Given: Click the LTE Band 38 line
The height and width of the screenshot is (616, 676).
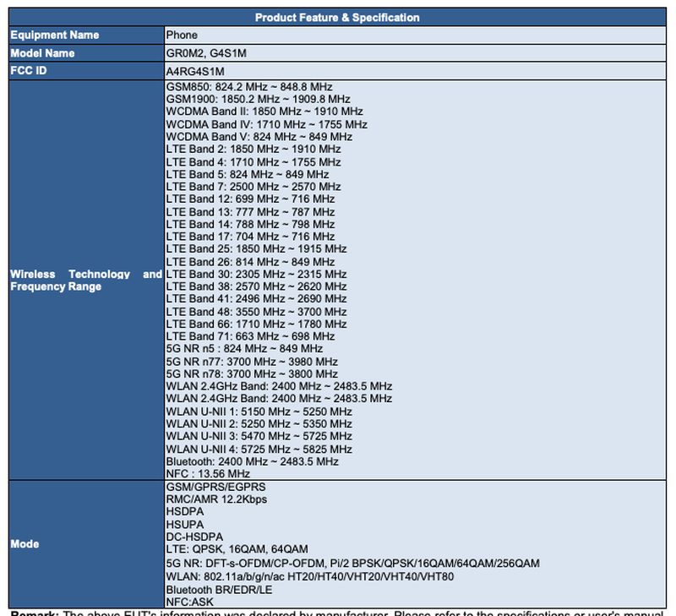Looking at the screenshot, I should (x=257, y=286).
